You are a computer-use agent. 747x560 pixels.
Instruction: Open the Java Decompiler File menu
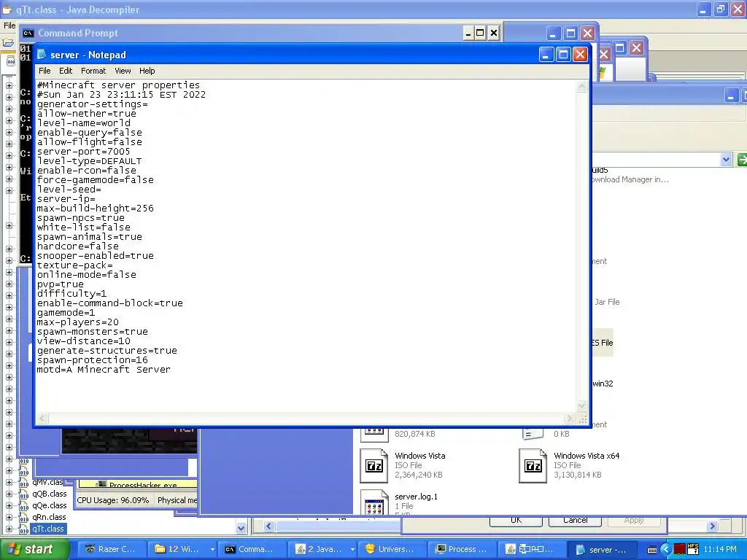9,26
